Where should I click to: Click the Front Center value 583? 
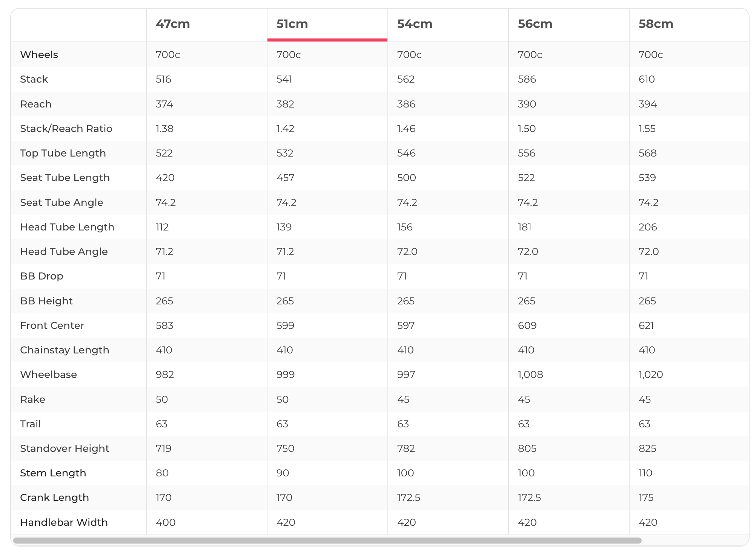[x=164, y=326]
